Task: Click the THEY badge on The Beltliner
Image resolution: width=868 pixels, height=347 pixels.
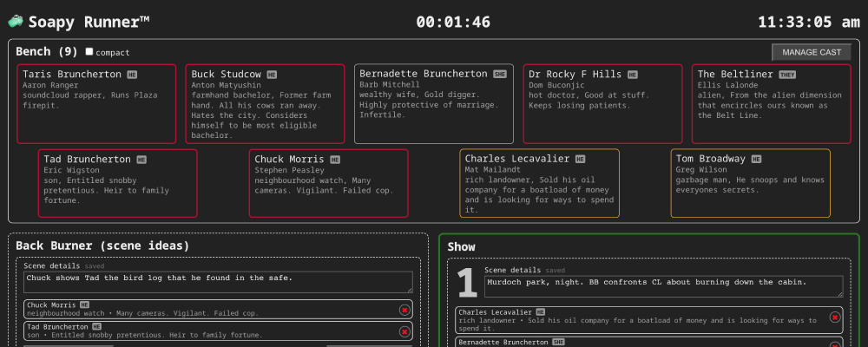Action: [787, 74]
